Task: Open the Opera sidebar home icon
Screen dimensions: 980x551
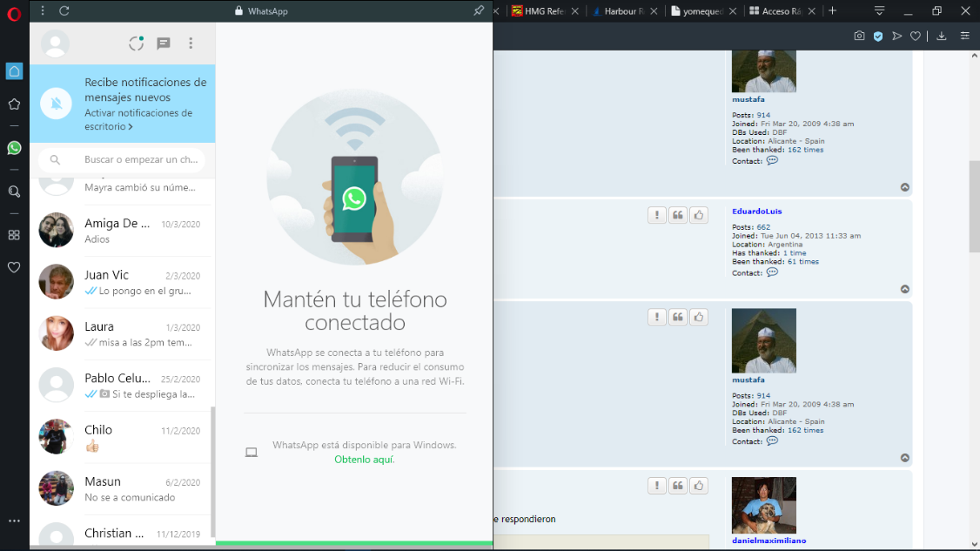Action: pyautogui.click(x=14, y=71)
